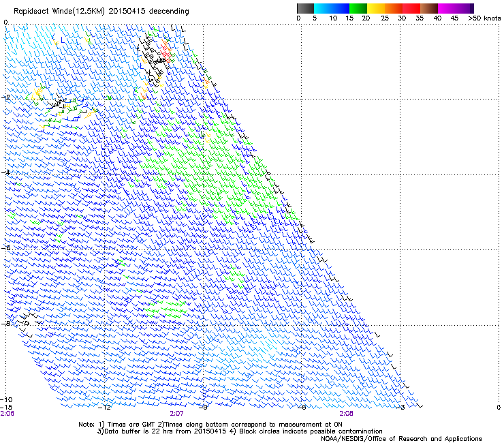Click the legend tick label '10'
This screenshot has height=443, width=504.
point(333,18)
